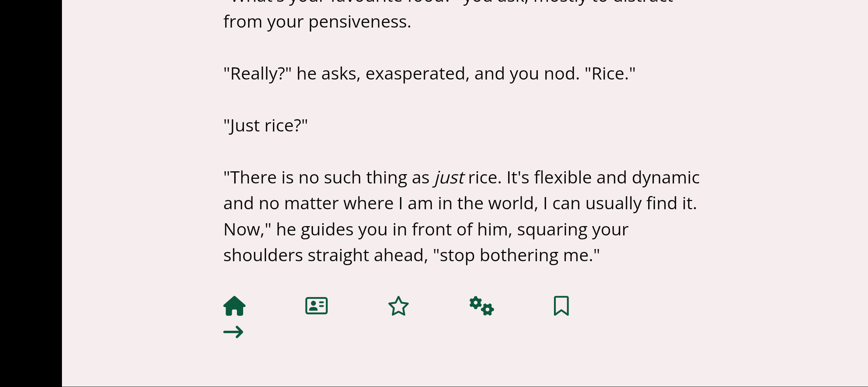Click the italic word "just"
Screen dimensions: 868x387
pyautogui.click(x=449, y=178)
